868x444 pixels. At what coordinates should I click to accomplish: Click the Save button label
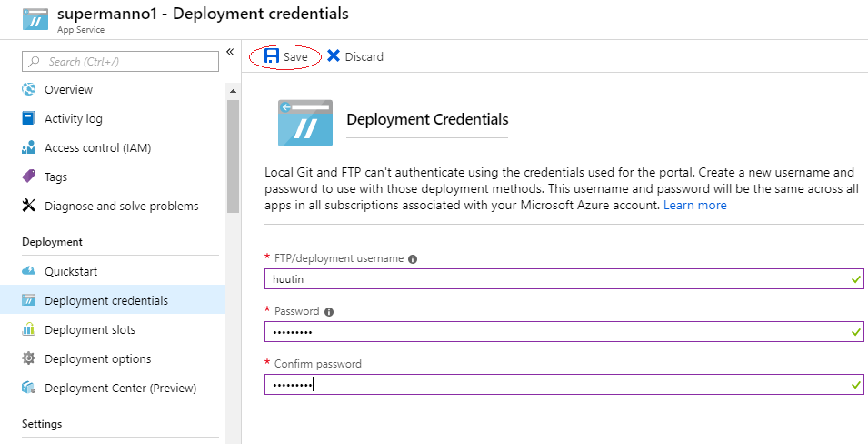[x=295, y=56]
